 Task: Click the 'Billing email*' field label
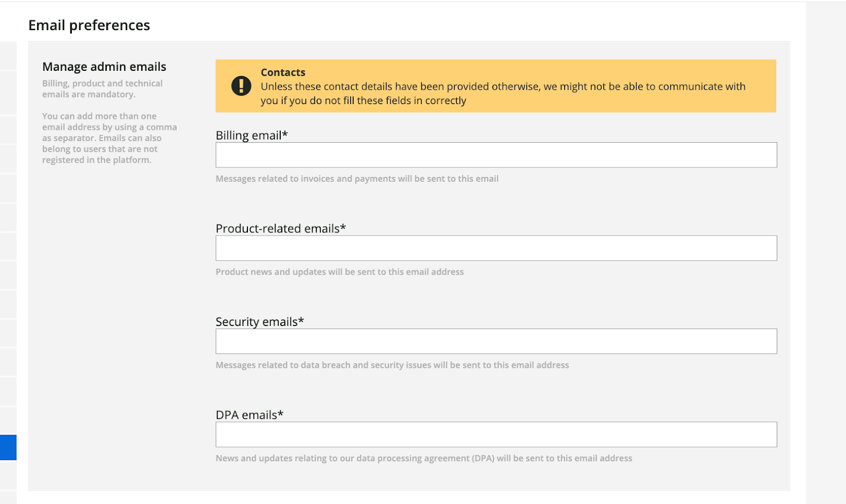252,135
